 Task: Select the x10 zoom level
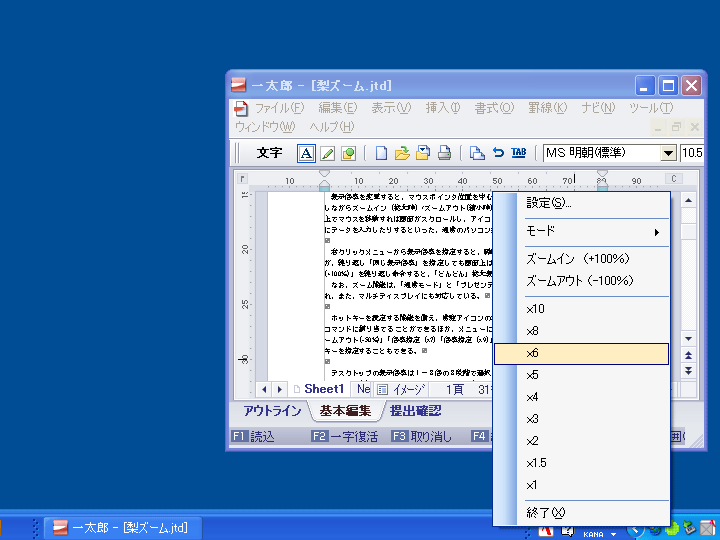click(x=581, y=309)
